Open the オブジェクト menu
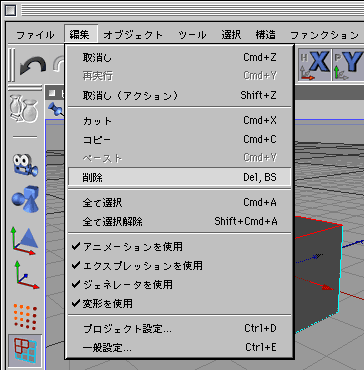The image size is (364, 370). (x=133, y=34)
